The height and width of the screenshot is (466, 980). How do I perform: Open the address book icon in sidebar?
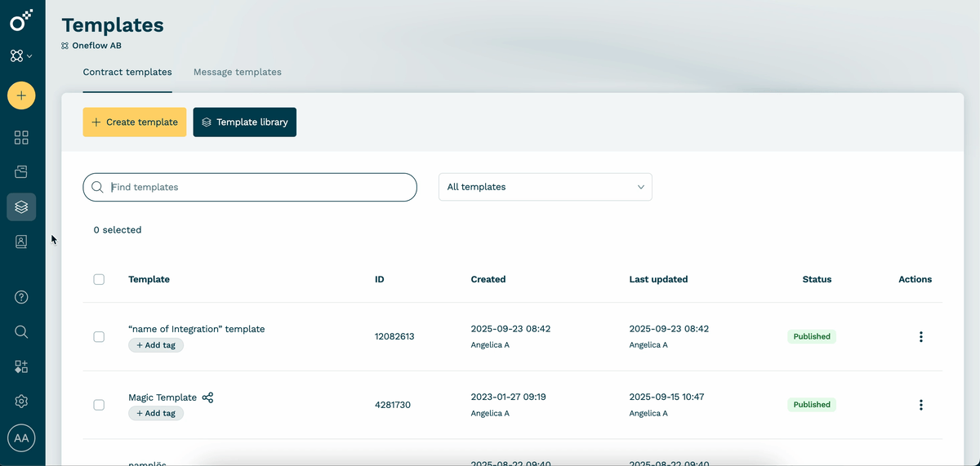tap(21, 242)
